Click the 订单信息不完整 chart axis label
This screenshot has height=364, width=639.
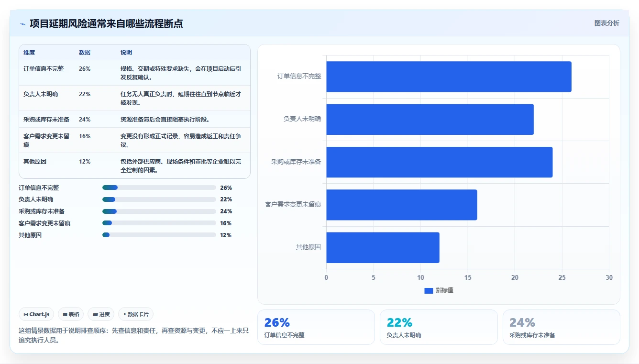pos(299,76)
